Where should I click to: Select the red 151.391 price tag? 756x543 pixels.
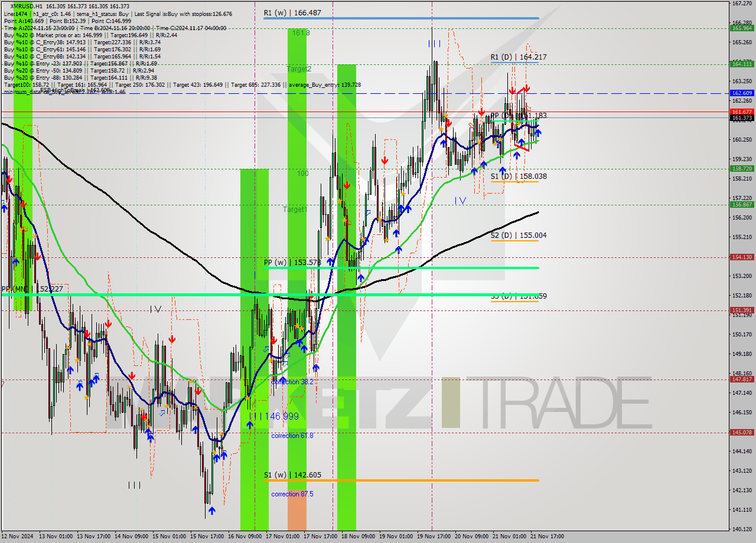click(x=742, y=310)
